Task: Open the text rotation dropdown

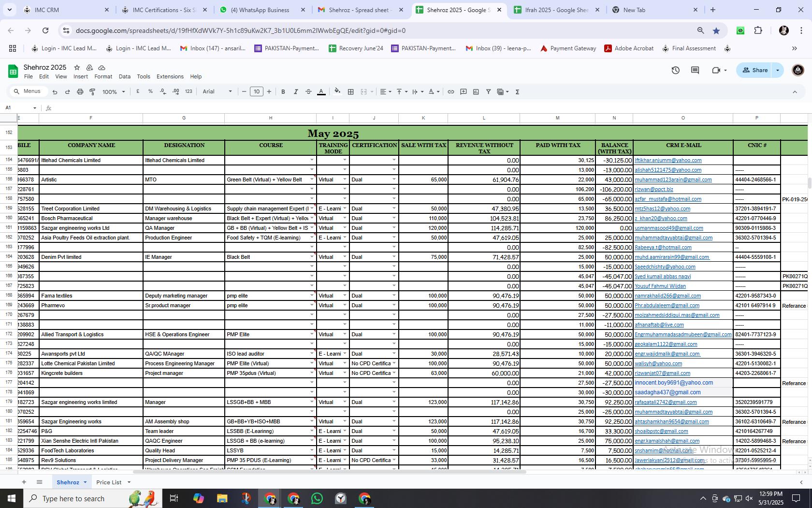Action: [434, 92]
